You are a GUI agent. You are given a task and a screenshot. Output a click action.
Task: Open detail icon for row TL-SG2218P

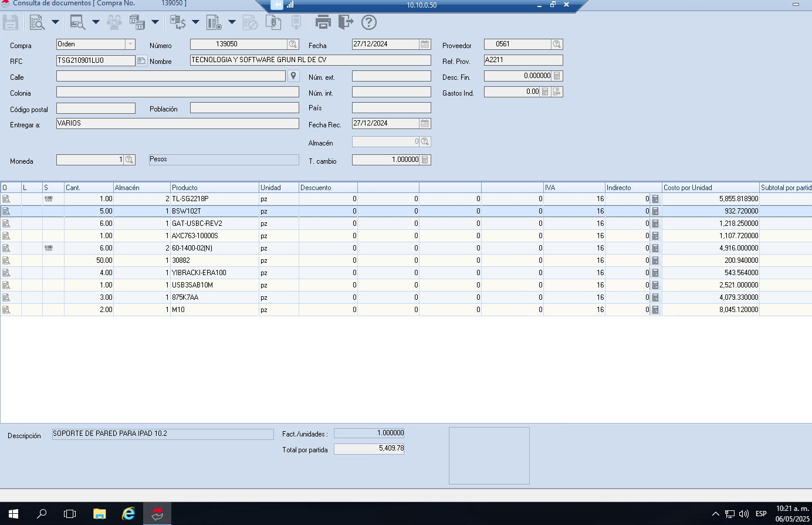pos(6,199)
